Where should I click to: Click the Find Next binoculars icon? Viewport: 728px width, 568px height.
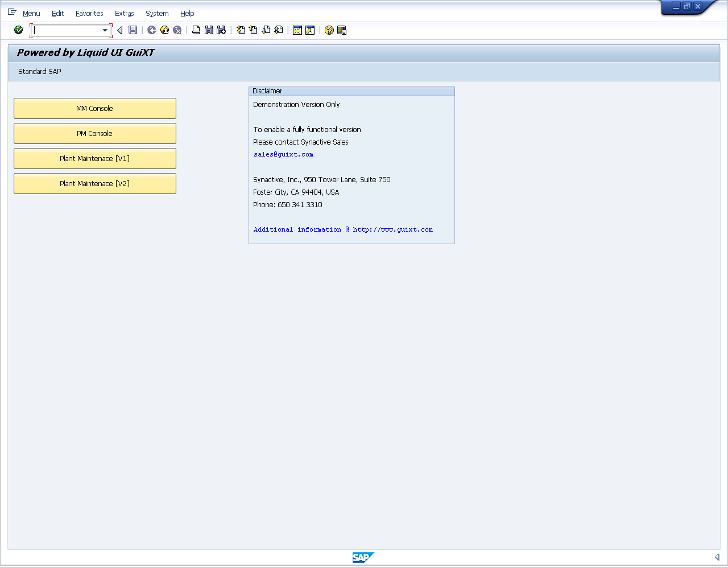coord(221,30)
